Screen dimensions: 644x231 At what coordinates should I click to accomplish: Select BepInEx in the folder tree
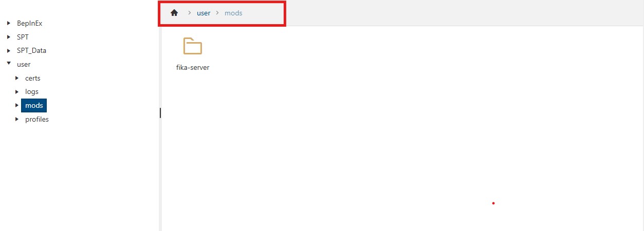click(x=29, y=23)
